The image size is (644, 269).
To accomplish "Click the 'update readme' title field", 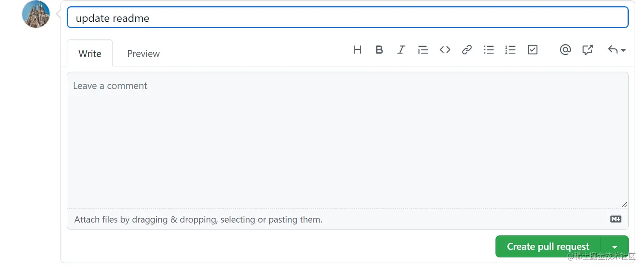I will (x=347, y=18).
